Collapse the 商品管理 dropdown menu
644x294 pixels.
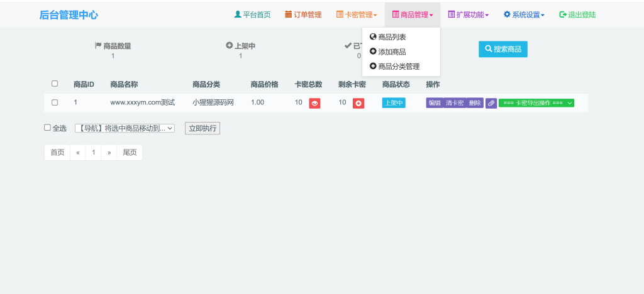pyautogui.click(x=413, y=14)
